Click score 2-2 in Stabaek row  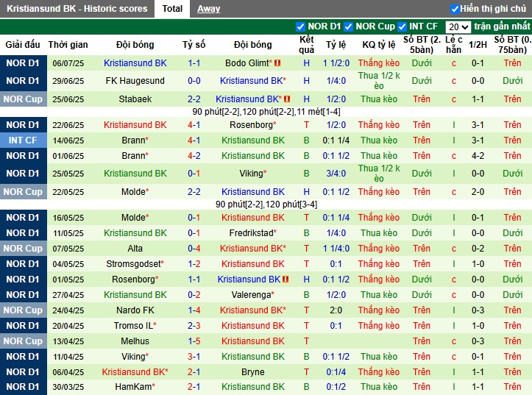tap(194, 99)
